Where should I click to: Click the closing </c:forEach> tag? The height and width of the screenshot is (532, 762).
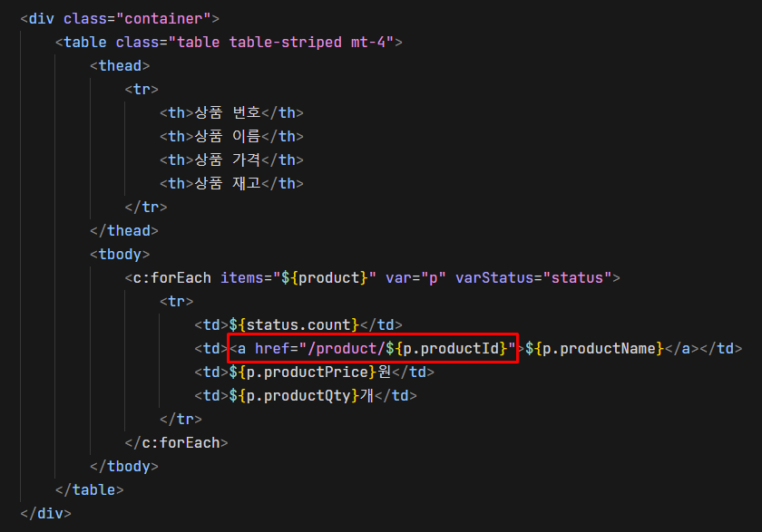[176, 442]
